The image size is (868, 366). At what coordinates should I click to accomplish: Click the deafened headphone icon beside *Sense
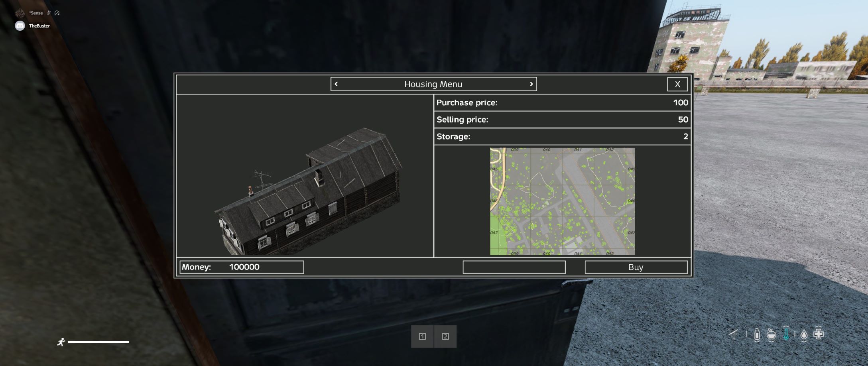point(57,13)
